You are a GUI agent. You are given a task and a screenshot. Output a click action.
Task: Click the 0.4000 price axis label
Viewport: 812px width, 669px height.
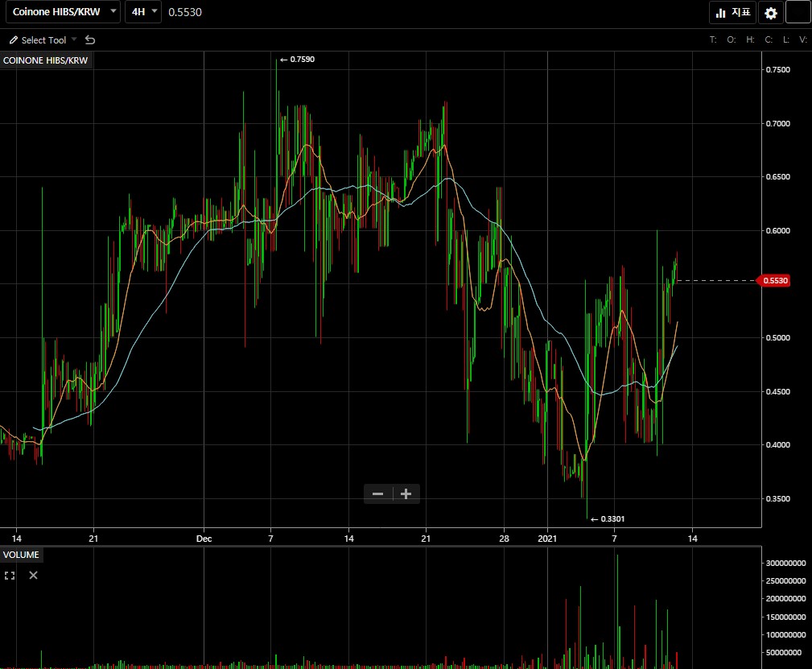pyautogui.click(x=778, y=444)
